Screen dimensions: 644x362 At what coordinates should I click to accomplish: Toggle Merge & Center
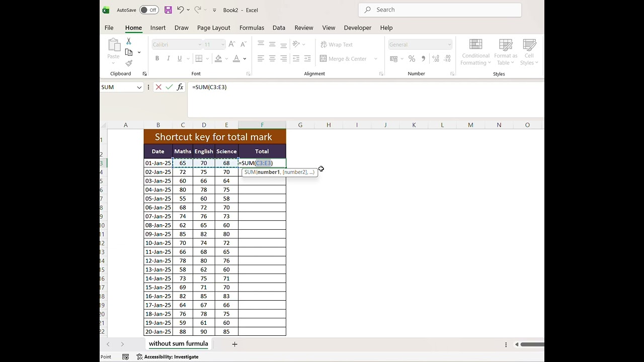click(344, 59)
